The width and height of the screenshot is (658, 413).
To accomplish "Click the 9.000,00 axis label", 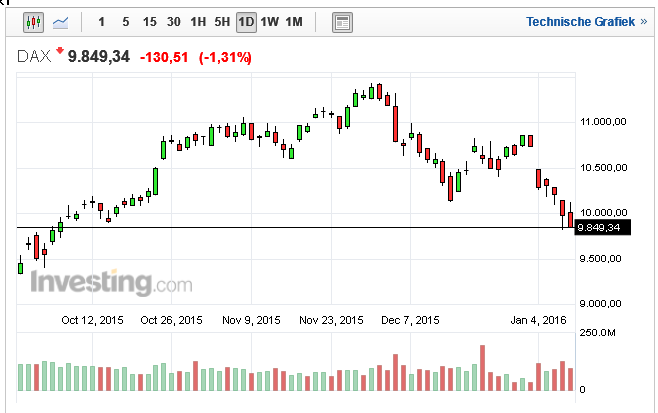I will 601,304.
